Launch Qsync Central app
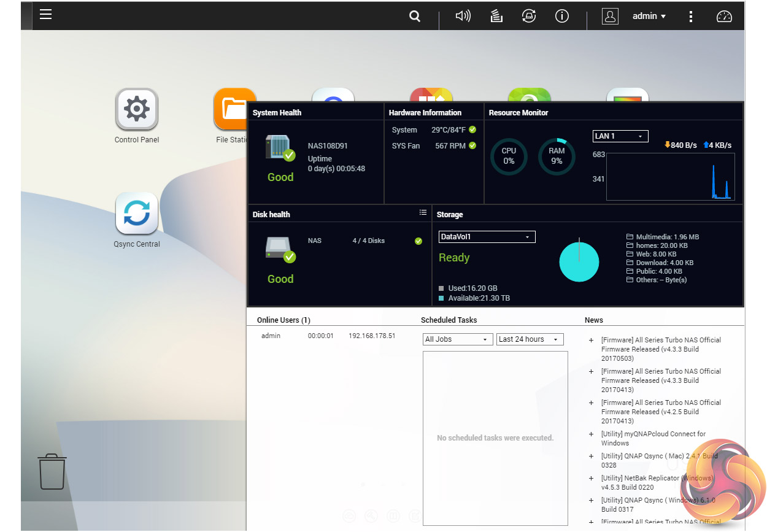Screen dimensions: 767x532 coord(136,214)
